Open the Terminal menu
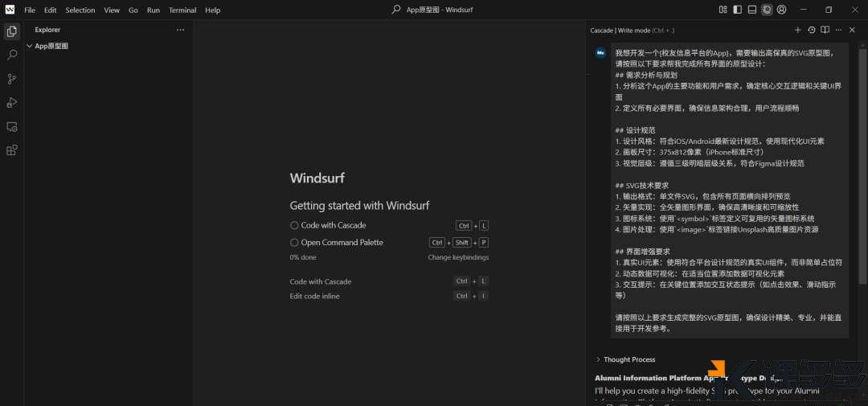This screenshot has width=868, height=406. [x=182, y=10]
